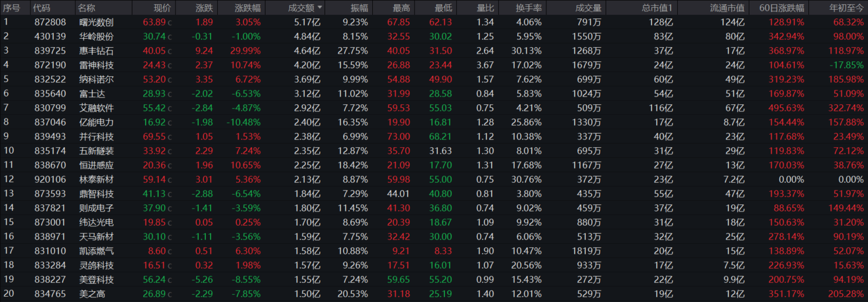Sort by the 涨跌 column header
The width and height of the screenshot is (868, 302).
[x=203, y=8]
